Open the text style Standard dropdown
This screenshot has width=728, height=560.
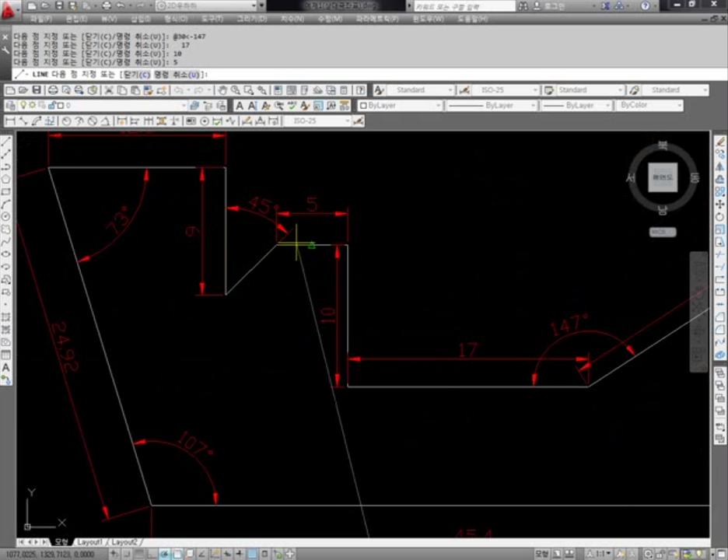pos(421,90)
